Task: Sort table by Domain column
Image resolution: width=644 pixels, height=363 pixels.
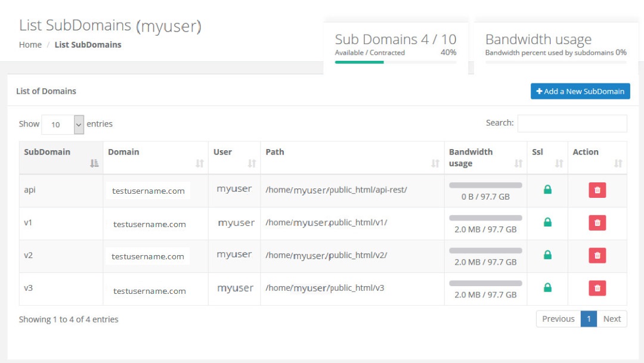Action: [x=156, y=158]
